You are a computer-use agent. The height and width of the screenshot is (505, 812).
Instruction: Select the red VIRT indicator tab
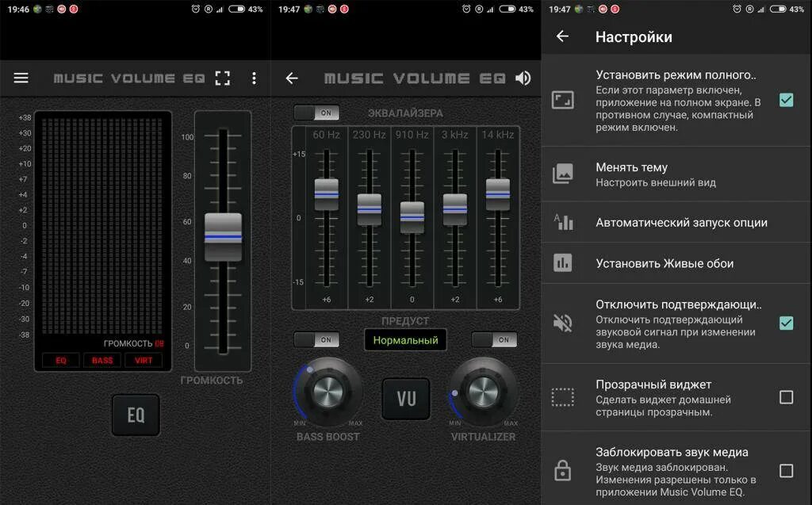pyautogui.click(x=144, y=361)
